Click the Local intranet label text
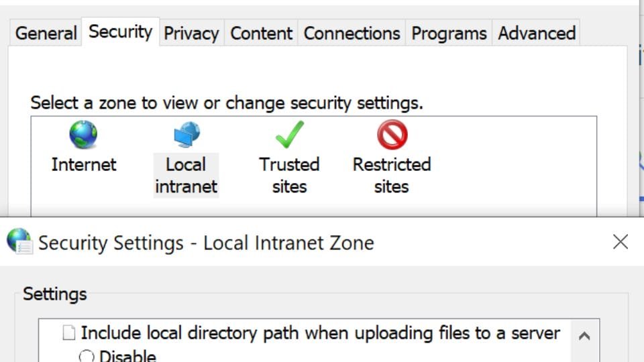The image size is (644, 362). click(x=186, y=176)
